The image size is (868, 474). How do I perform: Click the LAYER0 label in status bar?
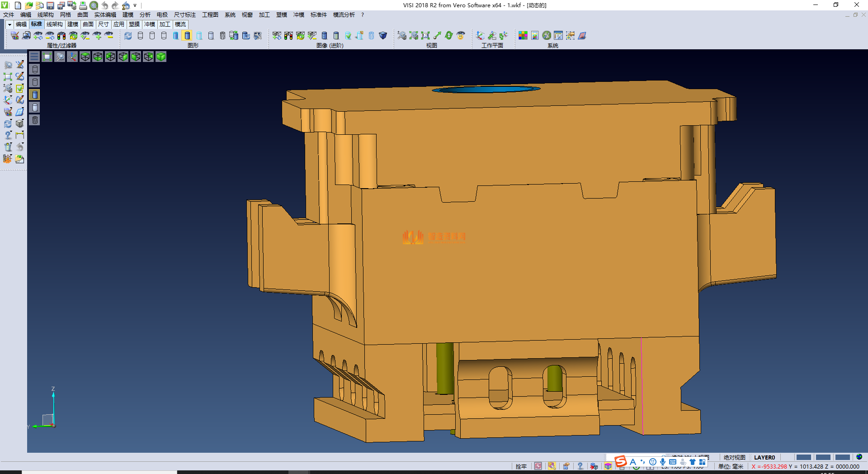coord(764,457)
